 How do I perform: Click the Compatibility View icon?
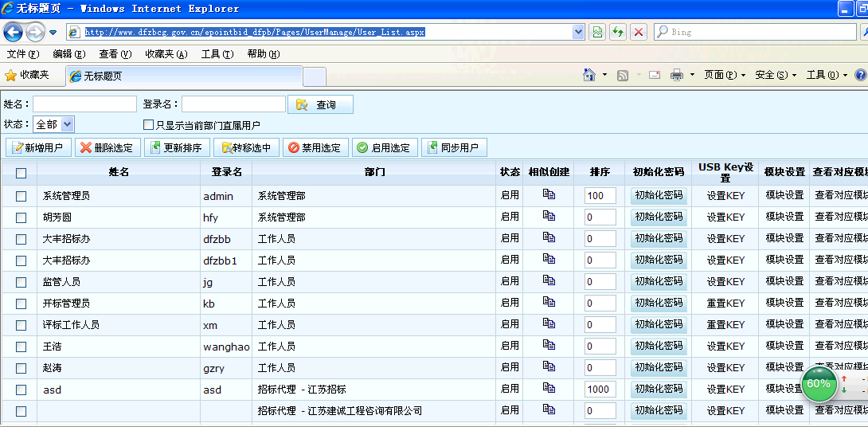pos(597,32)
